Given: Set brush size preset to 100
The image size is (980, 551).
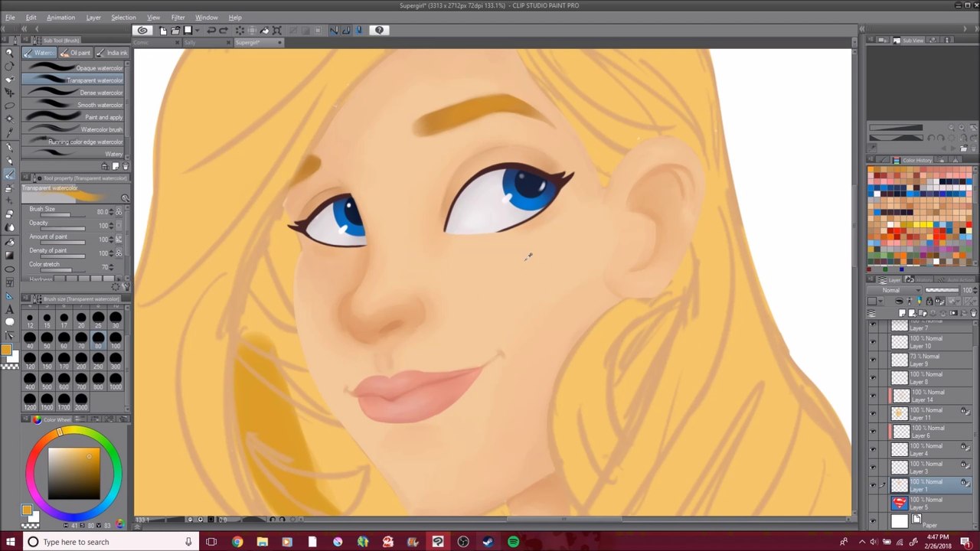Looking at the screenshot, I should coord(116,340).
